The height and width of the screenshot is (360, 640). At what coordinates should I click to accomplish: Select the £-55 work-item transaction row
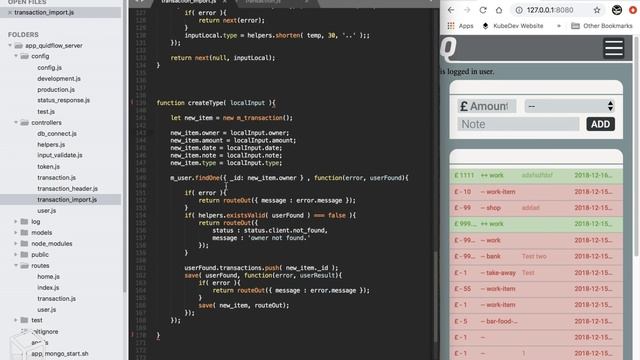pos(536,289)
